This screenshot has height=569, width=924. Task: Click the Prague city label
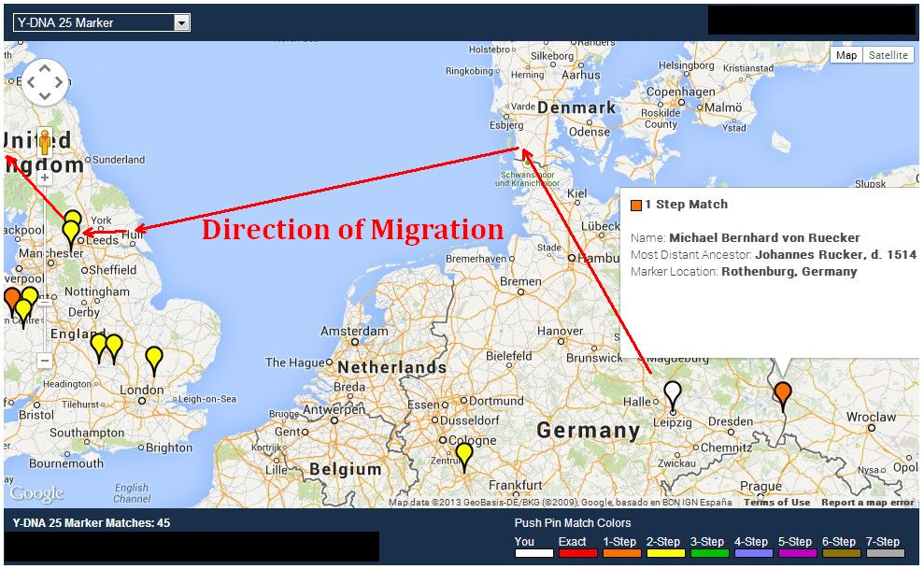point(761,487)
